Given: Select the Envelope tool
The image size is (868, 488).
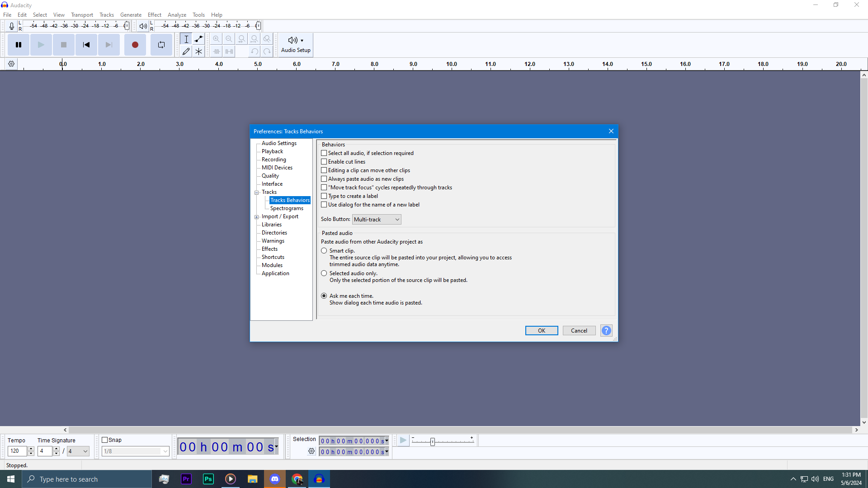Looking at the screenshot, I should click(198, 39).
